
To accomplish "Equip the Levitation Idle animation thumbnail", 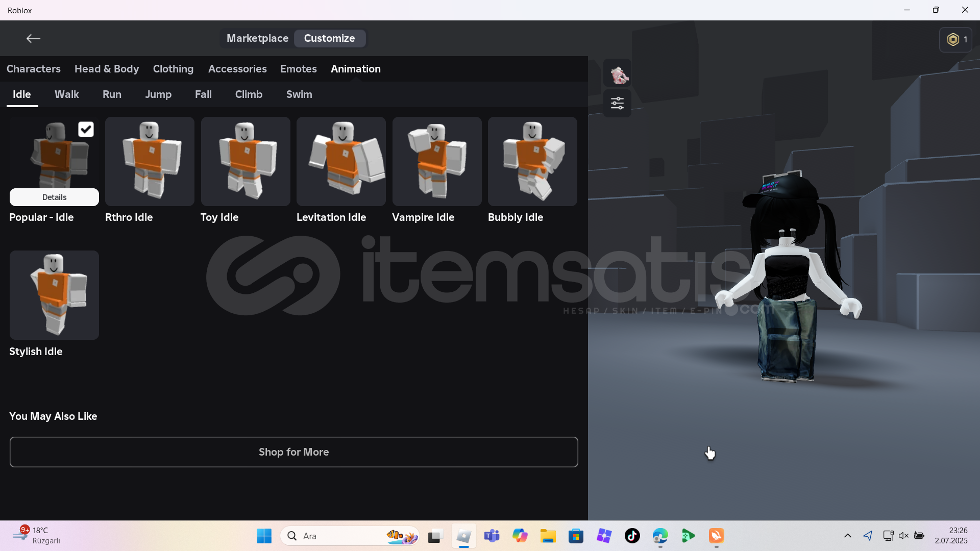I will point(341,161).
